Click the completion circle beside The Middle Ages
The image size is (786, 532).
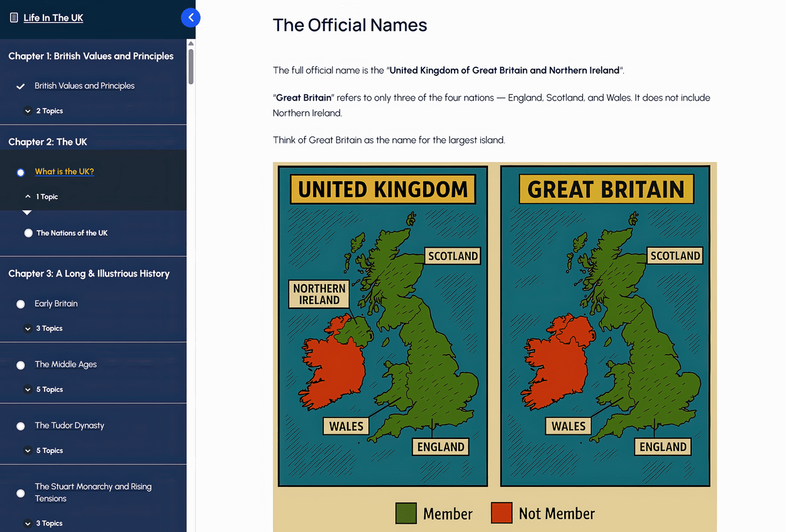[21, 365]
